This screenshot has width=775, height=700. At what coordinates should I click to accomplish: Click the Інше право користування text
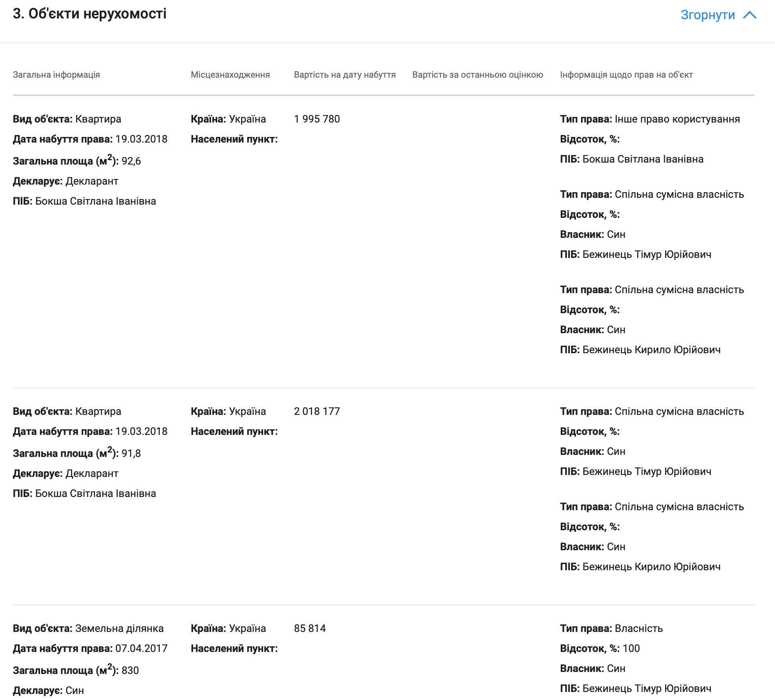677,119
